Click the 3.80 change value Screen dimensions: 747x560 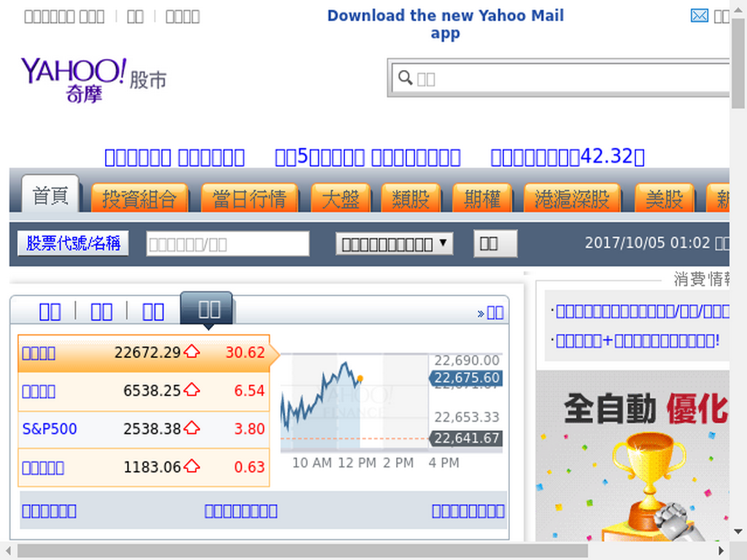click(x=249, y=429)
